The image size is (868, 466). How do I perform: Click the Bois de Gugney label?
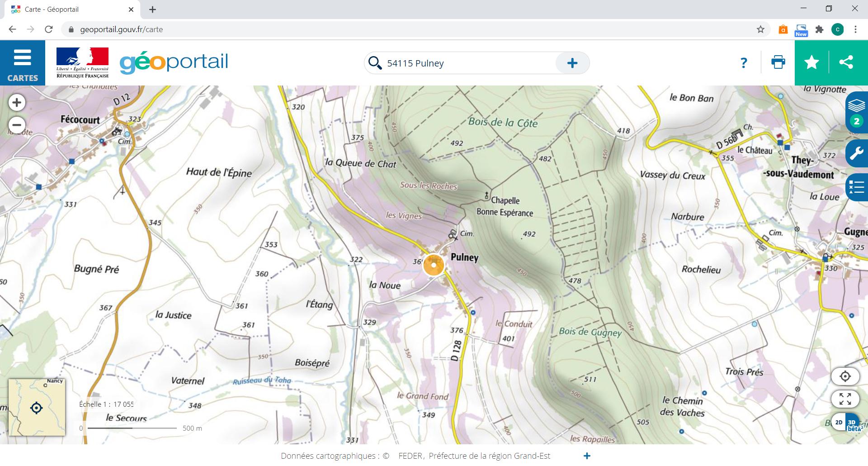click(590, 332)
